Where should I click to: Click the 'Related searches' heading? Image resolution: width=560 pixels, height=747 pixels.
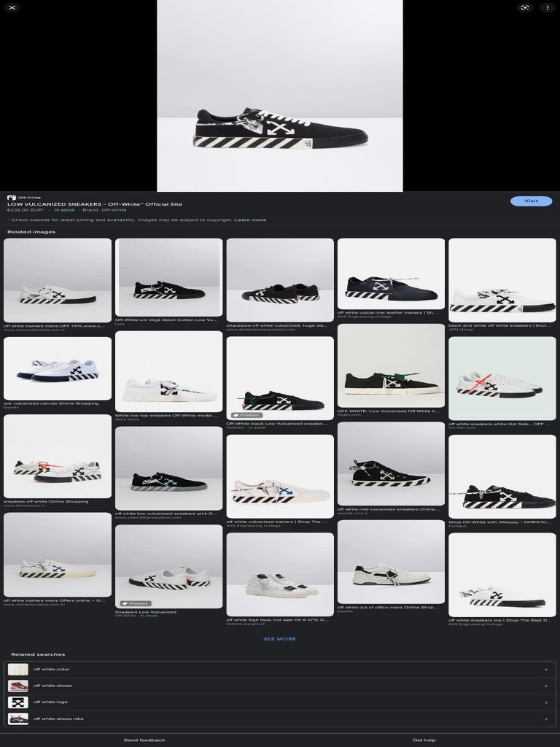coord(38,654)
